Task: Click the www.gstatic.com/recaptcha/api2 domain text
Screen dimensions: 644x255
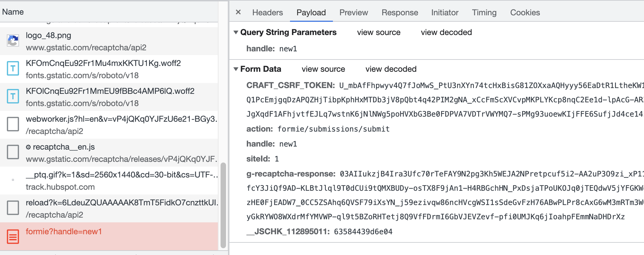Action: point(86,48)
